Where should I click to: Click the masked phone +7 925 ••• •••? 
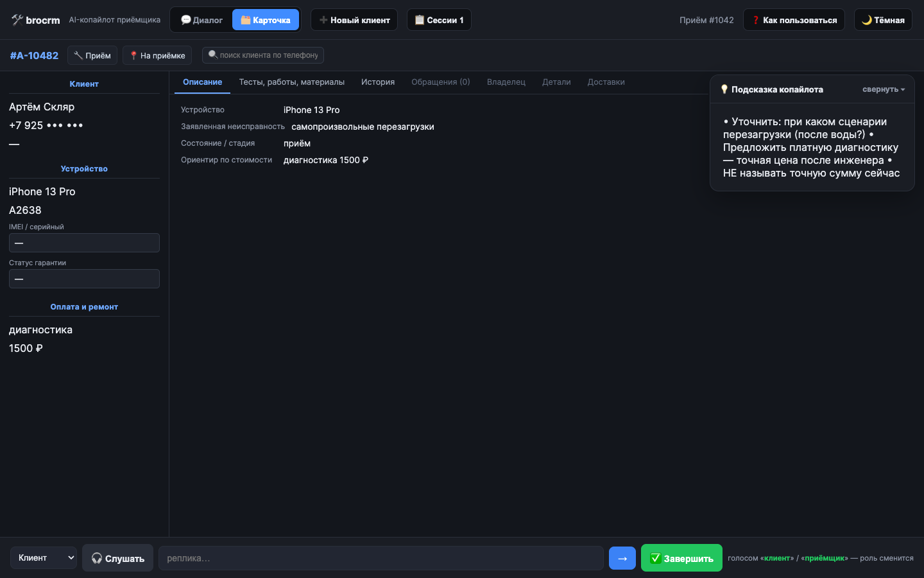[x=46, y=125]
